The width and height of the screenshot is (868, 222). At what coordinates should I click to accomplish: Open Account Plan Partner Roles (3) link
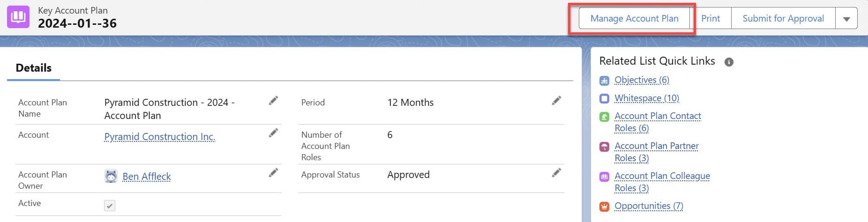pos(656,146)
